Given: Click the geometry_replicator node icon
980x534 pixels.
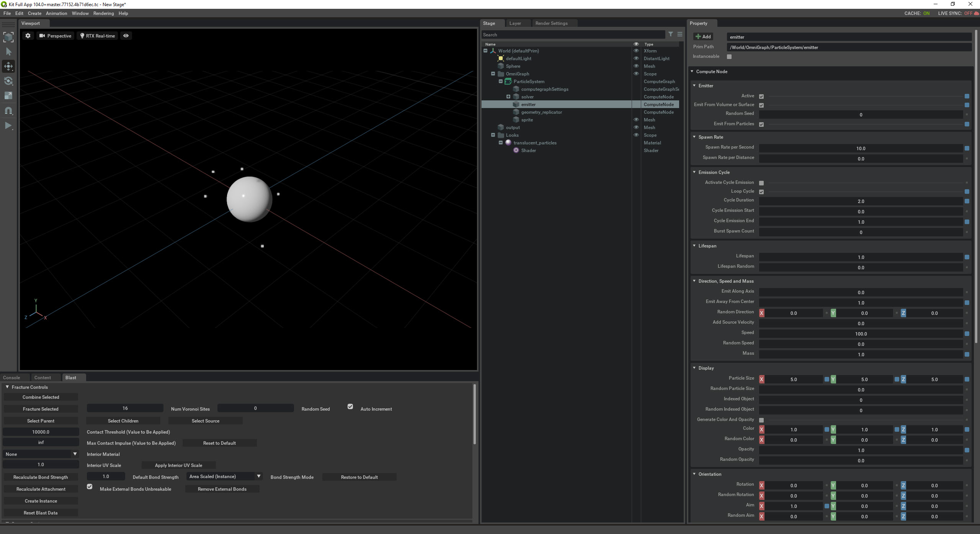Looking at the screenshot, I should coord(516,112).
